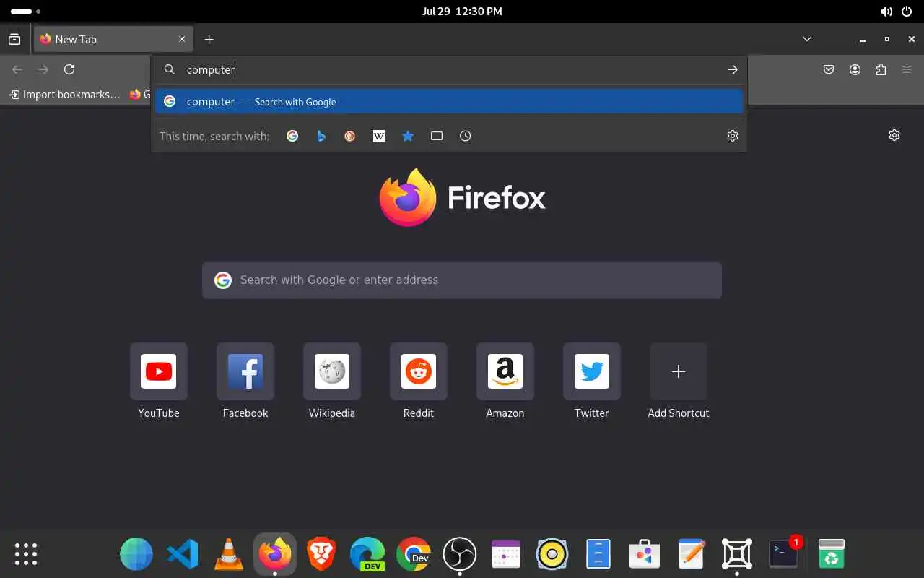924x578 pixels.
Task: Focus the address bar containing "computer"
Action: pos(449,69)
